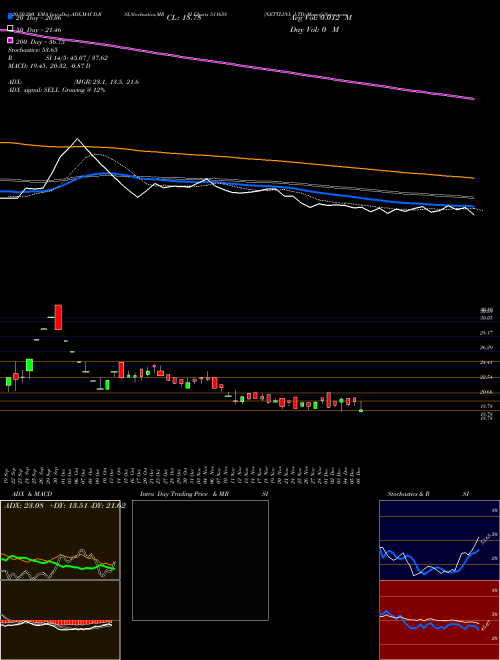Screen dimensions: 500x660
Task: Click the 26.29 price axis label
Action: coord(487,347)
